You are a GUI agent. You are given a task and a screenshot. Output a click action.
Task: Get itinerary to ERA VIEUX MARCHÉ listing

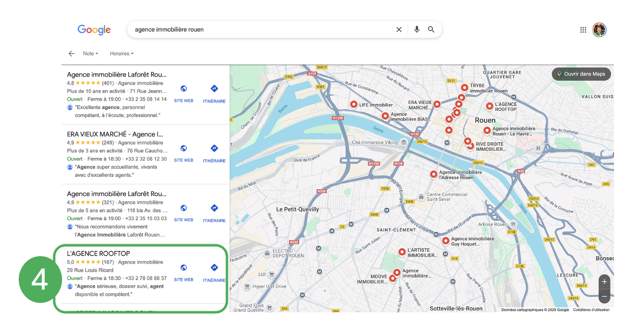tap(214, 153)
